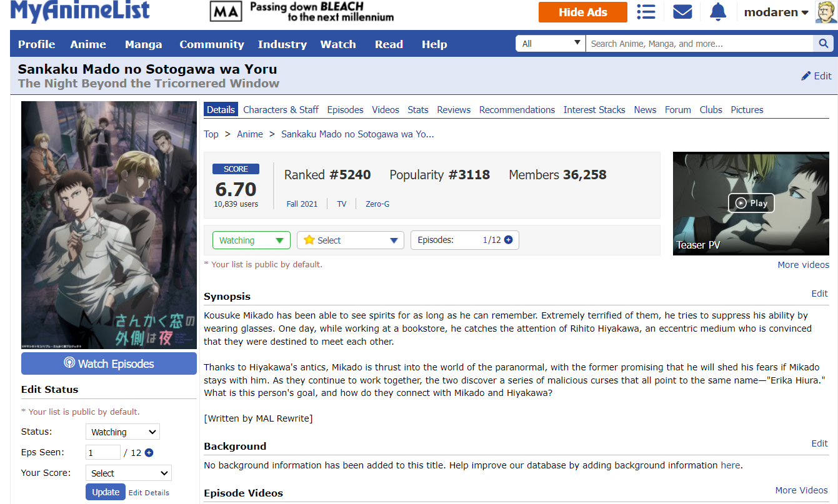Open the Community menu

[212, 44]
